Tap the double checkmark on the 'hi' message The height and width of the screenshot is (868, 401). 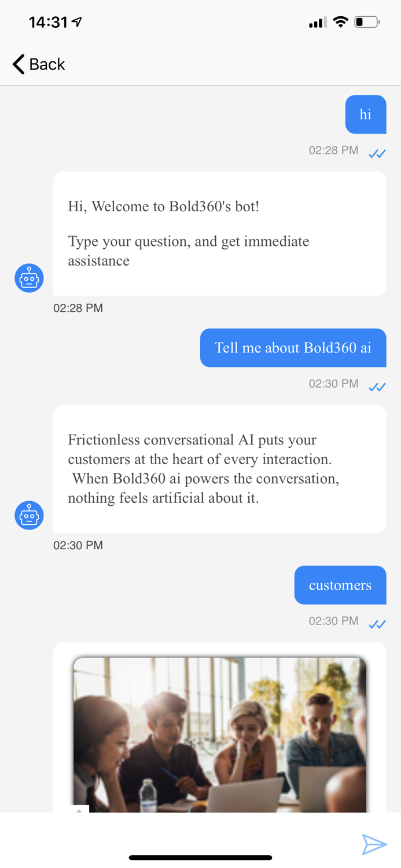(377, 153)
